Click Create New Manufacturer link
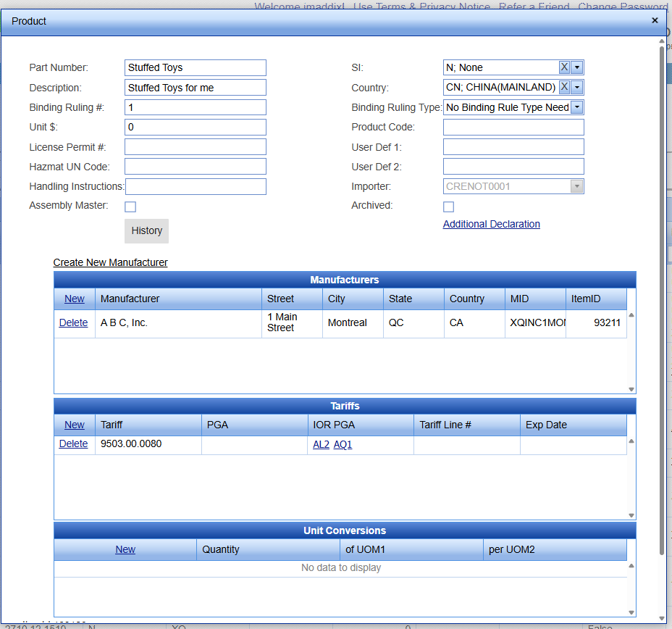 [x=110, y=262]
